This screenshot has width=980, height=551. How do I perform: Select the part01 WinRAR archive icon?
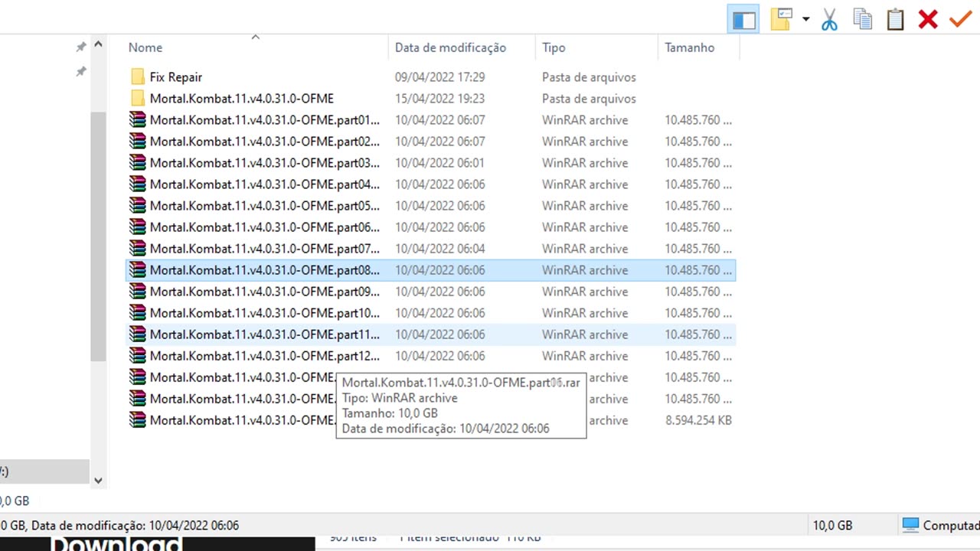(x=138, y=119)
